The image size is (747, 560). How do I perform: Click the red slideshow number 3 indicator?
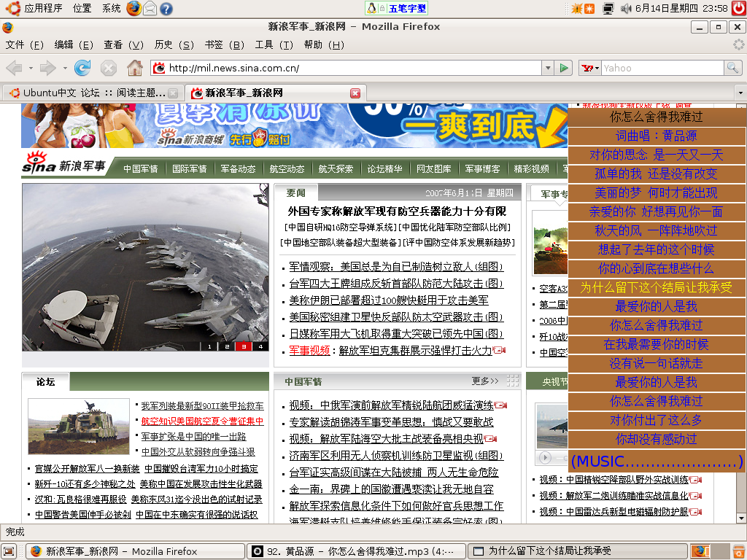244,346
